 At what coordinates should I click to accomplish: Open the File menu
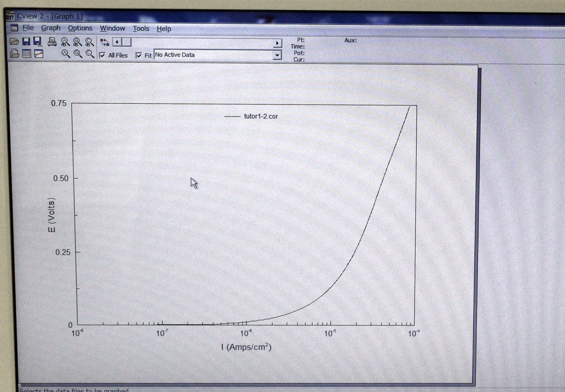28,28
